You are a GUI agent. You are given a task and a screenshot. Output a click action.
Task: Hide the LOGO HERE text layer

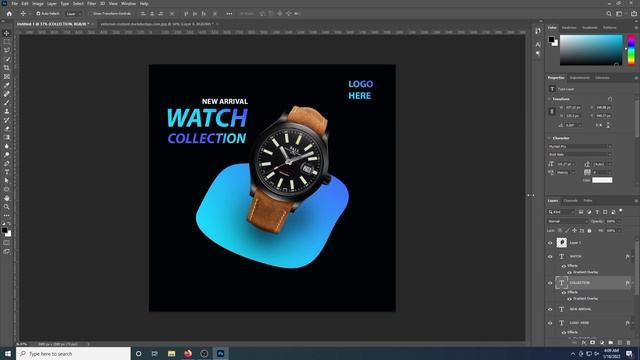(x=550, y=323)
